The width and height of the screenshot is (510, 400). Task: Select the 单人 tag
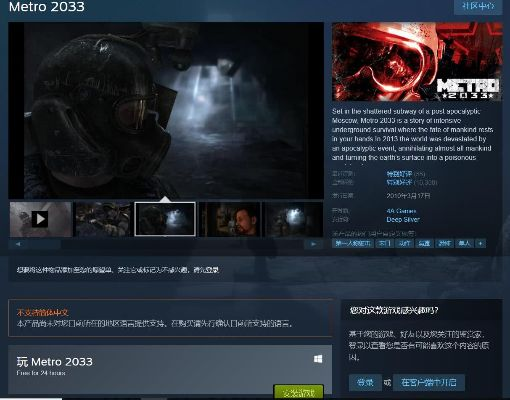[464, 244]
